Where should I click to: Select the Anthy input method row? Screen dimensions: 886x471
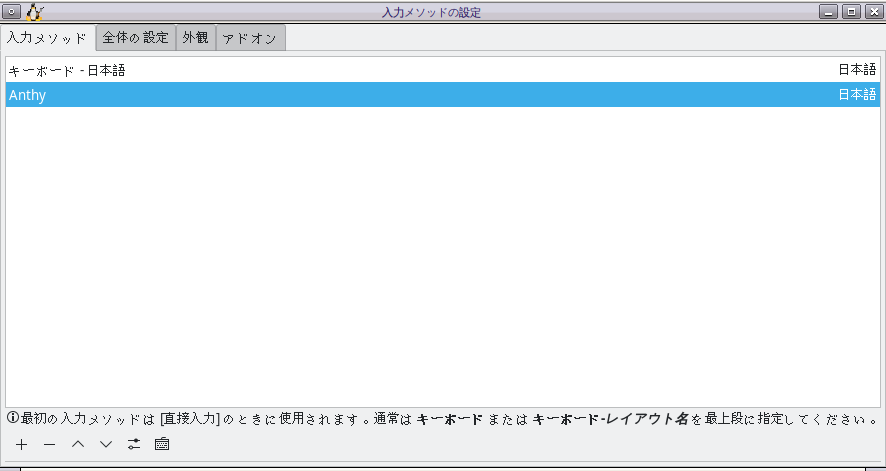point(442,94)
